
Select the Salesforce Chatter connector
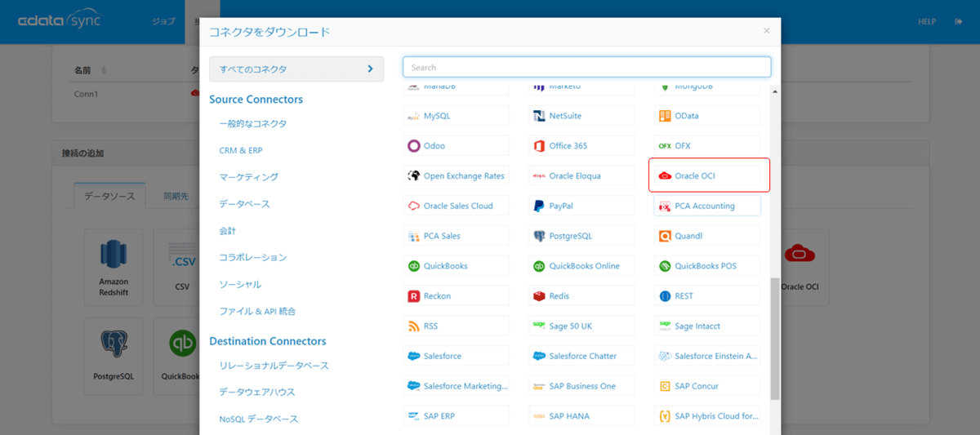coord(581,356)
